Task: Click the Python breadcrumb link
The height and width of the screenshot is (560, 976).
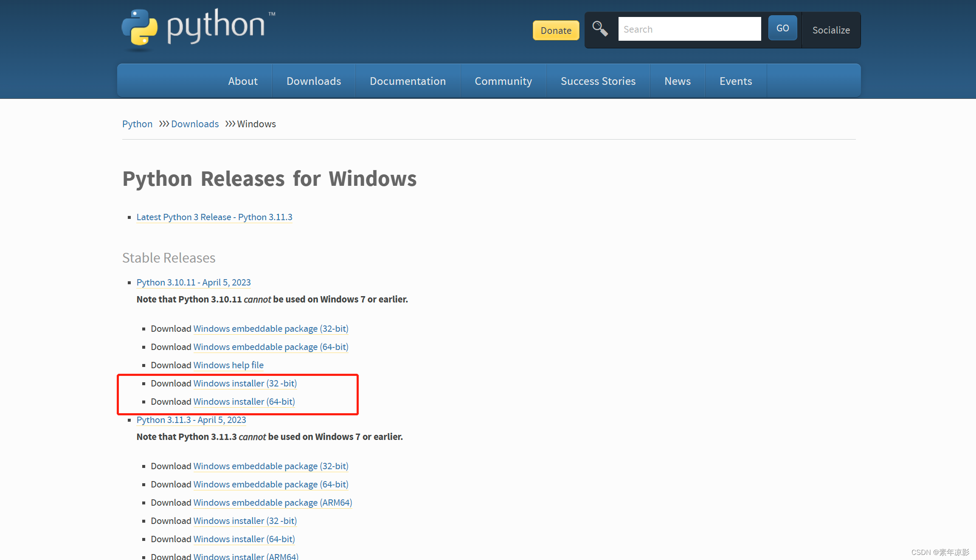Action: (137, 124)
